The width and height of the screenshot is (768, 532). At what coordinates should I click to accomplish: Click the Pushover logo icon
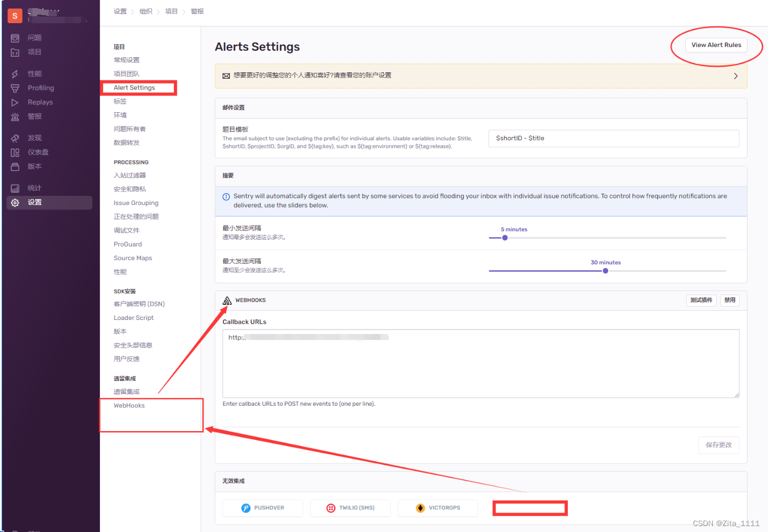point(246,508)
